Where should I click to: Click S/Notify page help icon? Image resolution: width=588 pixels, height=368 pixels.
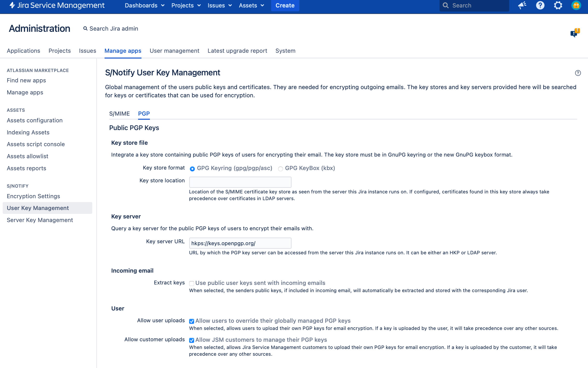pyautogui.click(x=578, y=73)
